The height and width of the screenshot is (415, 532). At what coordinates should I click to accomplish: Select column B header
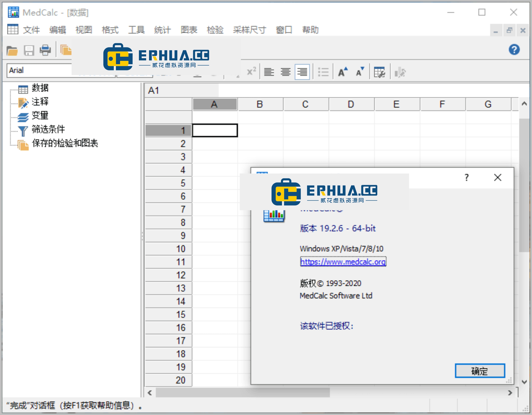(260, 104)
